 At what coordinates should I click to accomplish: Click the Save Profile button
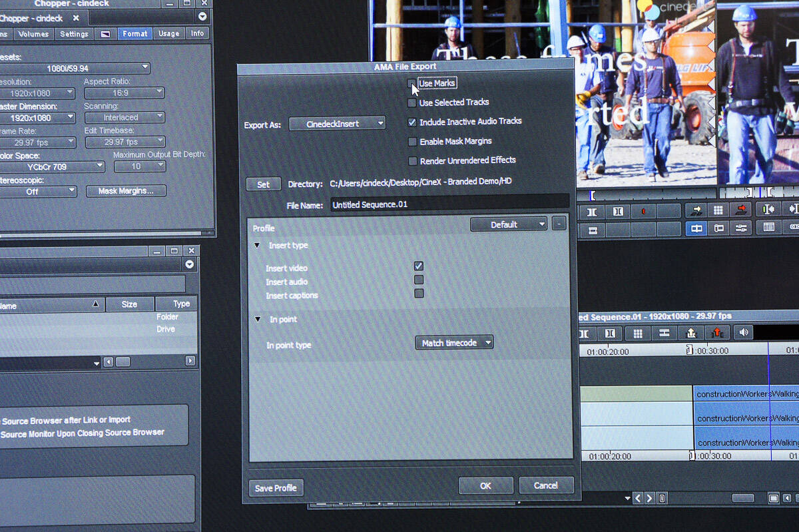coord(276,488)
